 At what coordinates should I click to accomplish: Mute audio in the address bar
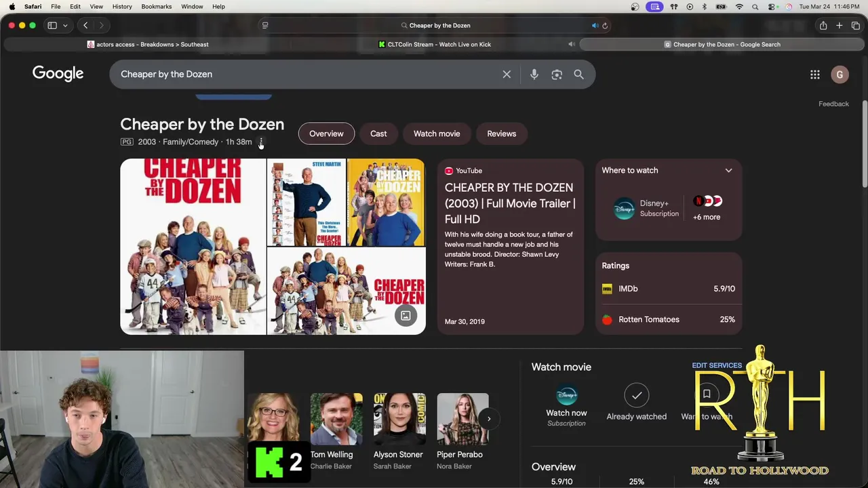(595, 26)
